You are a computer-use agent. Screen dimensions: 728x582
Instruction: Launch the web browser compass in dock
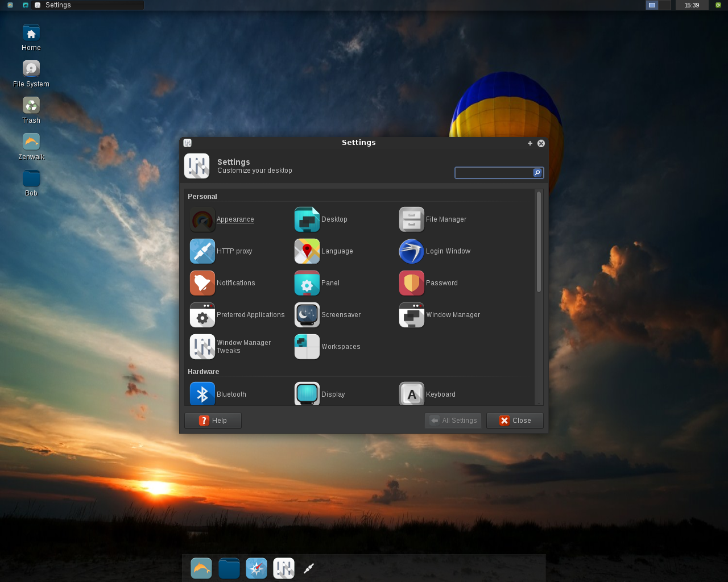click(257, 568)
